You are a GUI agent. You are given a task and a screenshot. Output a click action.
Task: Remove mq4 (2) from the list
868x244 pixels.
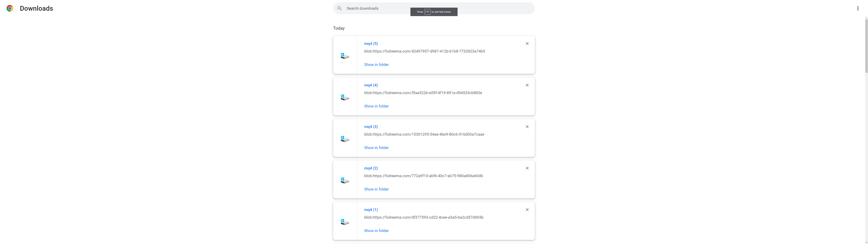pos(527,168)
